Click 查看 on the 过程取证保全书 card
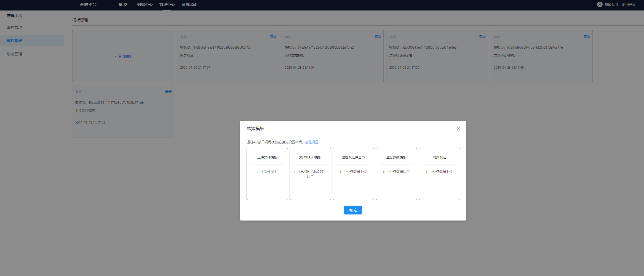This screenshot has width=644, height=276. coord(482,37)
